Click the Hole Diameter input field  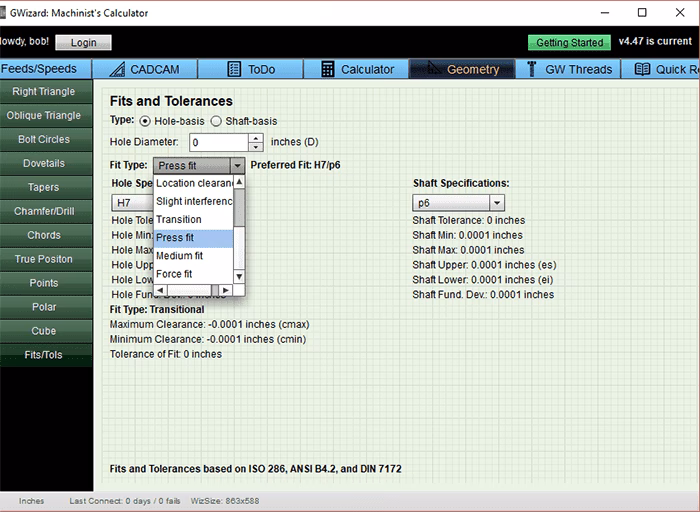(218, 143)
